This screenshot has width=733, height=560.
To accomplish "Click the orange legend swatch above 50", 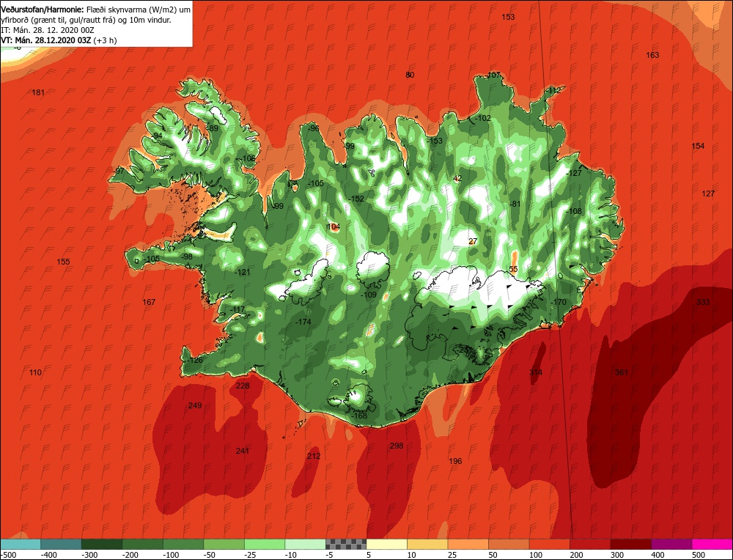I will point(509,544).
